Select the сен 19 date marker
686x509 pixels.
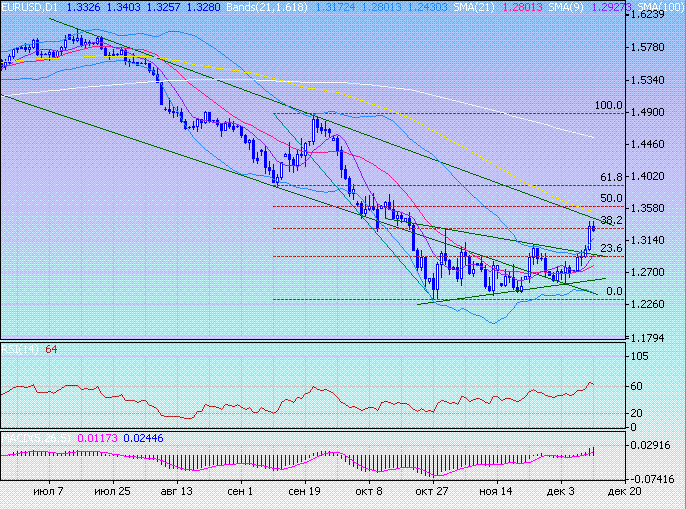(x=304, y=493)
